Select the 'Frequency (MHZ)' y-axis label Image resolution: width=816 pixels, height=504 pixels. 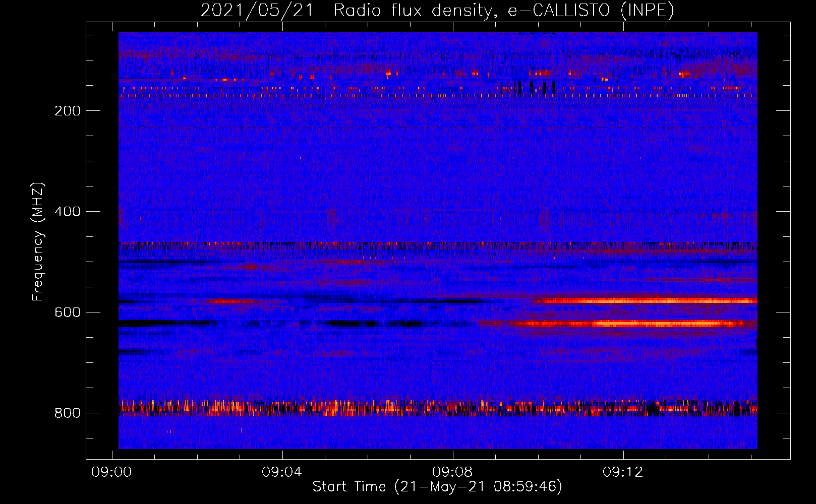37,241
